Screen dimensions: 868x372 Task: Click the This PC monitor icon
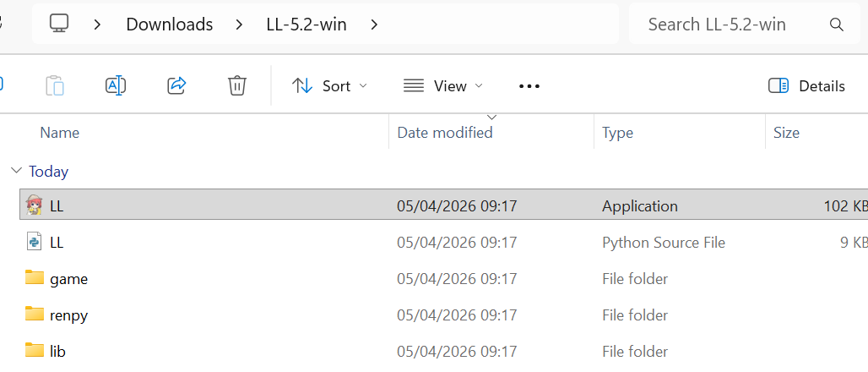[x=59, y=25]
